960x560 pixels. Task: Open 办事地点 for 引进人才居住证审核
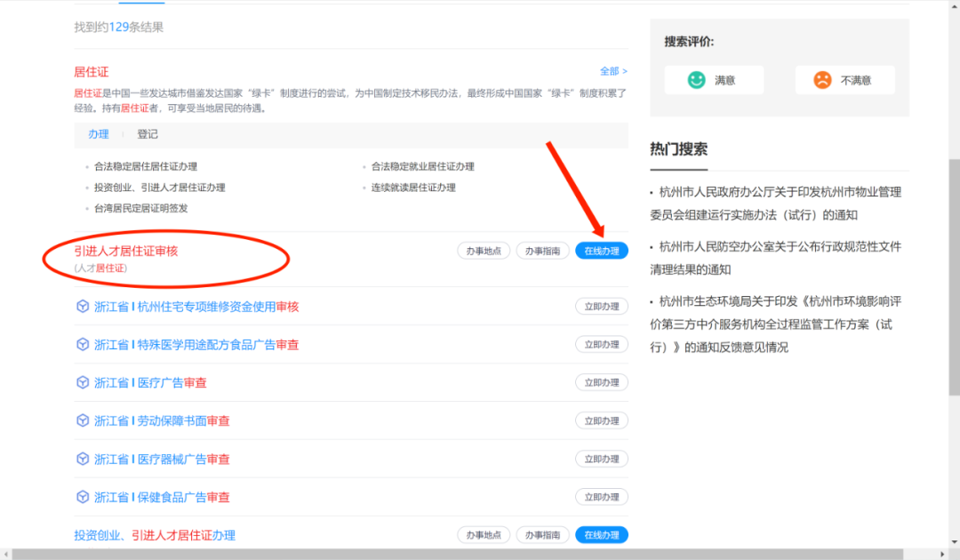[484, 251]
